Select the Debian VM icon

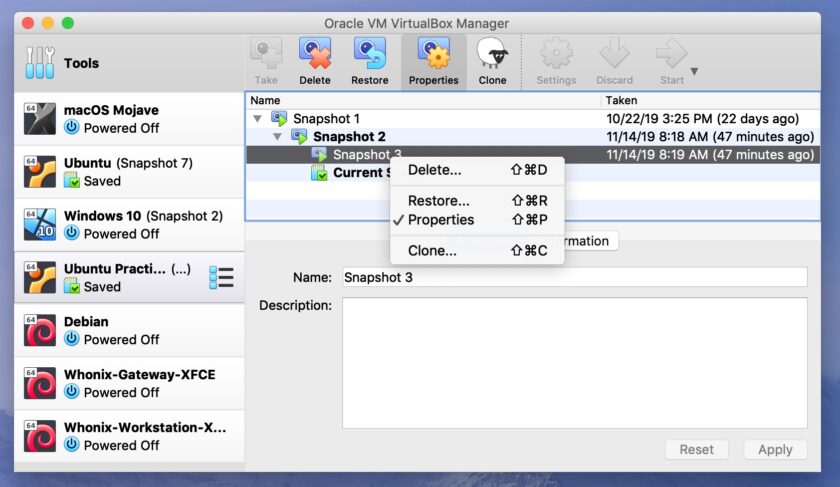point(40,330)
